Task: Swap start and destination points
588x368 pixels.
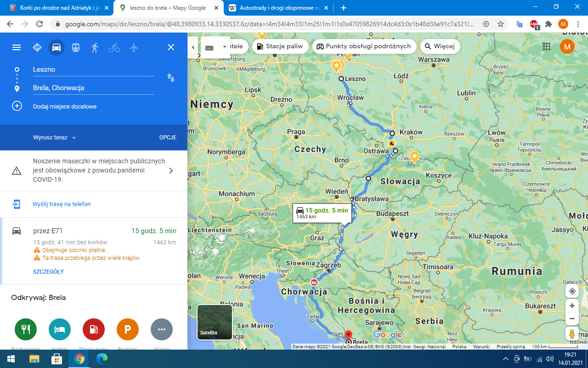Action: tap(171, 78)
